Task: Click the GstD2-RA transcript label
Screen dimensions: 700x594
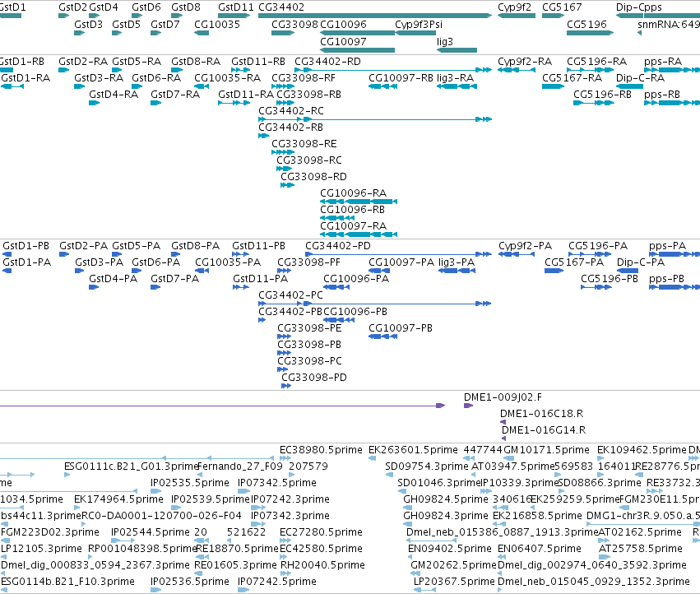Action: point(83,61)
